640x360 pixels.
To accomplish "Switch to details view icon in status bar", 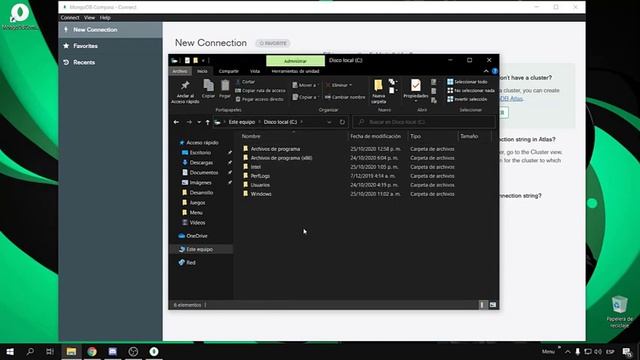I will pyautogui.click(x=482, y=305).
